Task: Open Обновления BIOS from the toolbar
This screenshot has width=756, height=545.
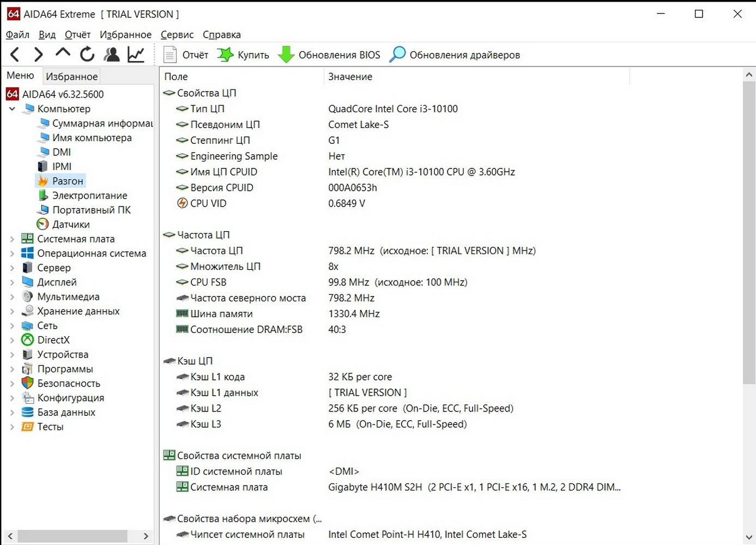Action: pos(329,55)
